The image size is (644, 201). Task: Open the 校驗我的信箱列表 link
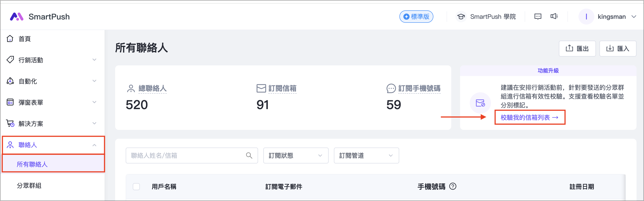[529, 117]
